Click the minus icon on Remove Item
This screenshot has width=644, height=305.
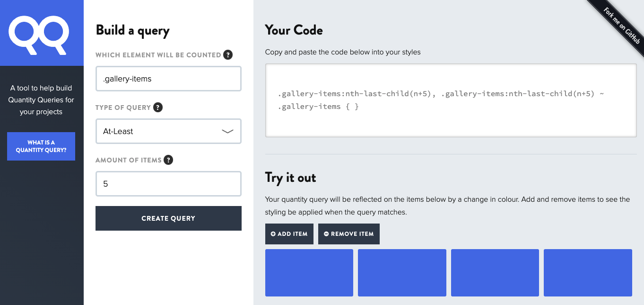click(x=326, y=234)
